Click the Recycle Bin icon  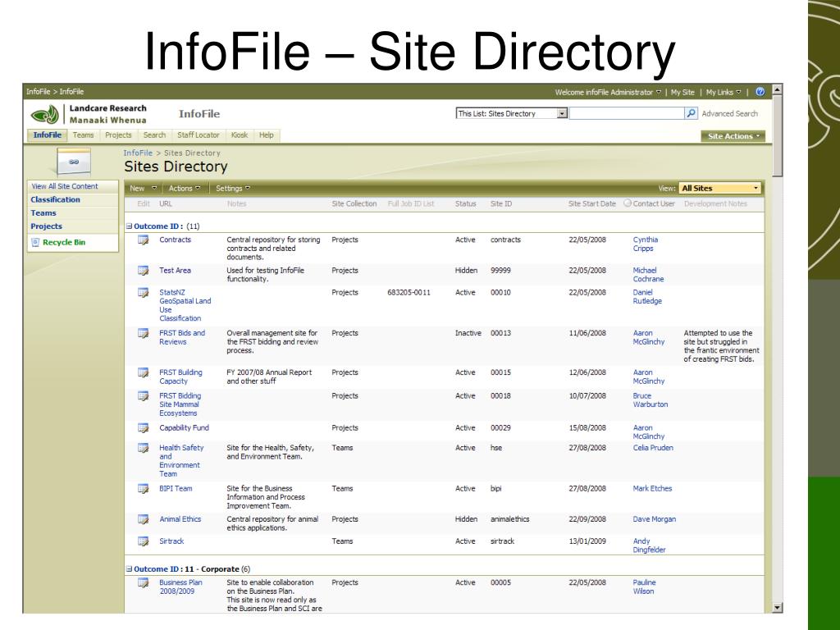pyautogui.click(x=35, y=242)
